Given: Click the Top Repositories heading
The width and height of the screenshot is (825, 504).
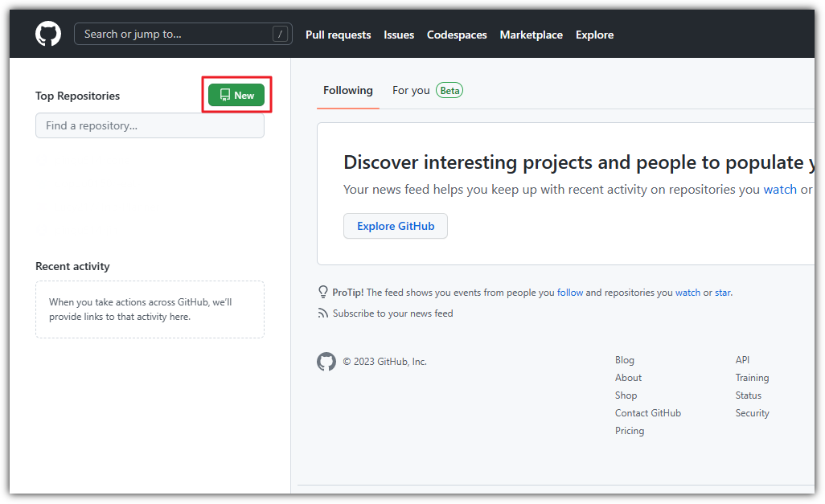Looking at the screenshot, I should [78, 96].
